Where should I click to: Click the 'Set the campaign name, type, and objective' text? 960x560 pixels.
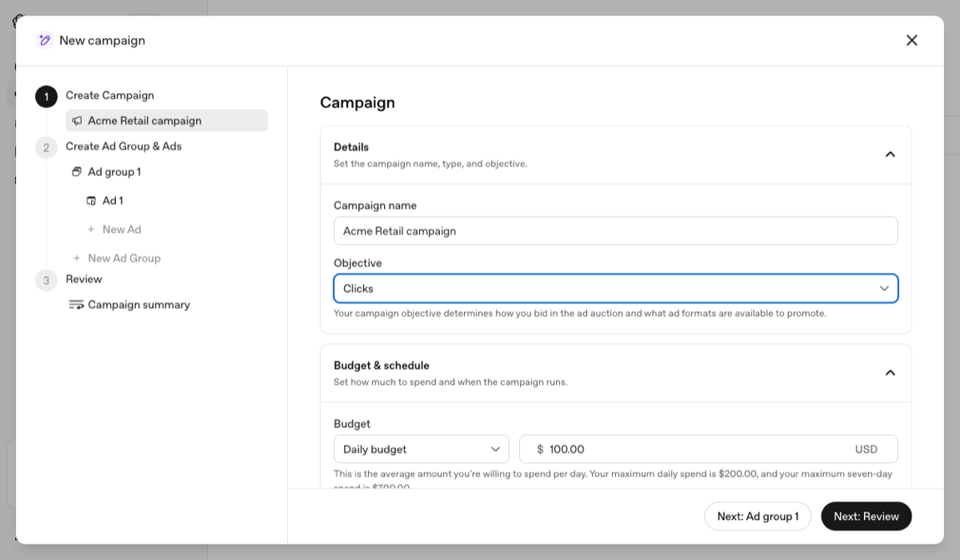(431, 164)
